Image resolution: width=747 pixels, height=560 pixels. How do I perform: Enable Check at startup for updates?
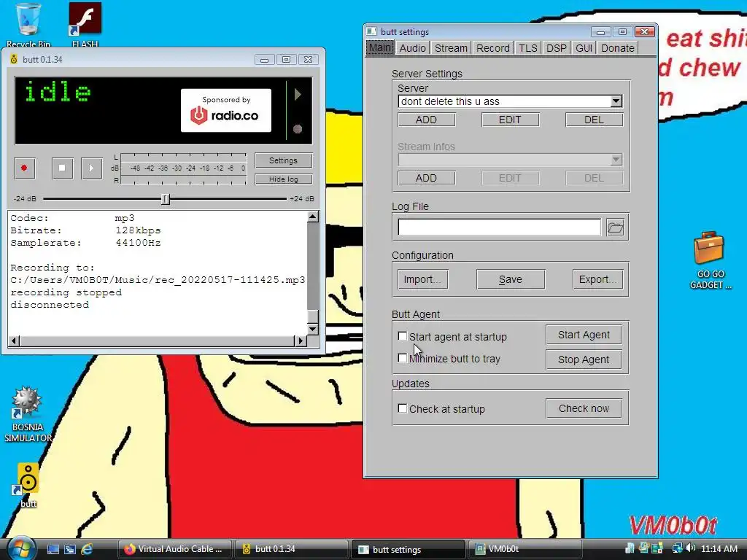pos(403,408)
